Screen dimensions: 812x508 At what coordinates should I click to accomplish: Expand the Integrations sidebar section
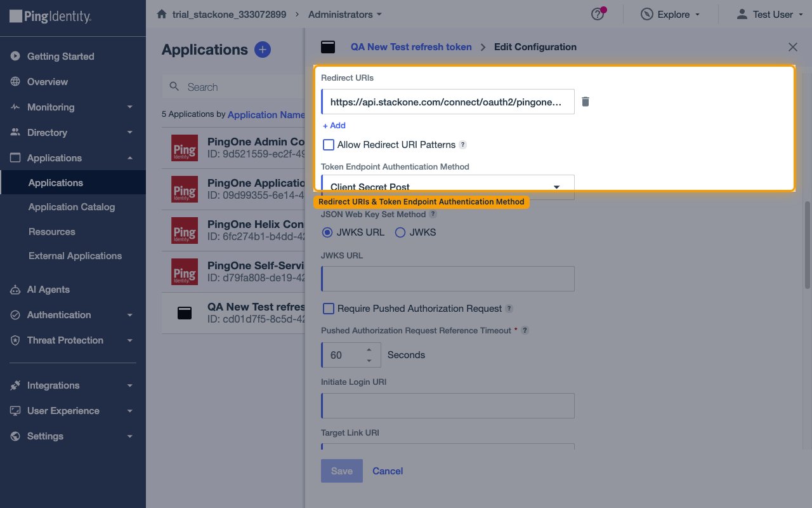(129, 385)
